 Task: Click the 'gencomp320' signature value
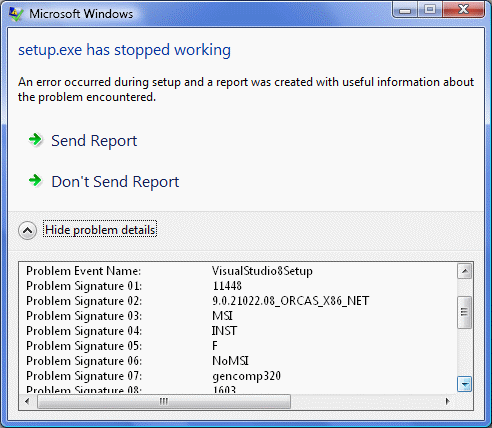(247, 376)
